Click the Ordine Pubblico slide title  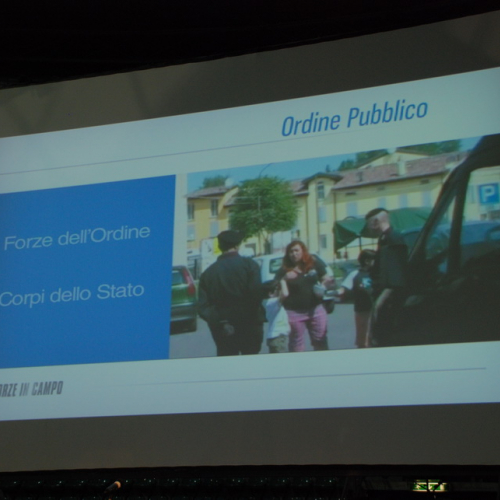pyautogui.click(x=355, y=117)
